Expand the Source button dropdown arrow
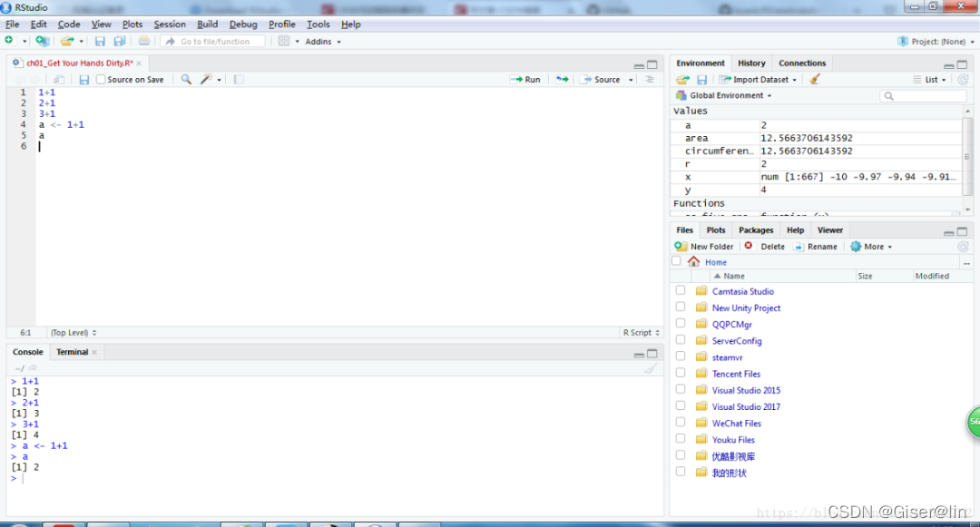The width and height of the screenshot is (980, 527). coord(631,80)
